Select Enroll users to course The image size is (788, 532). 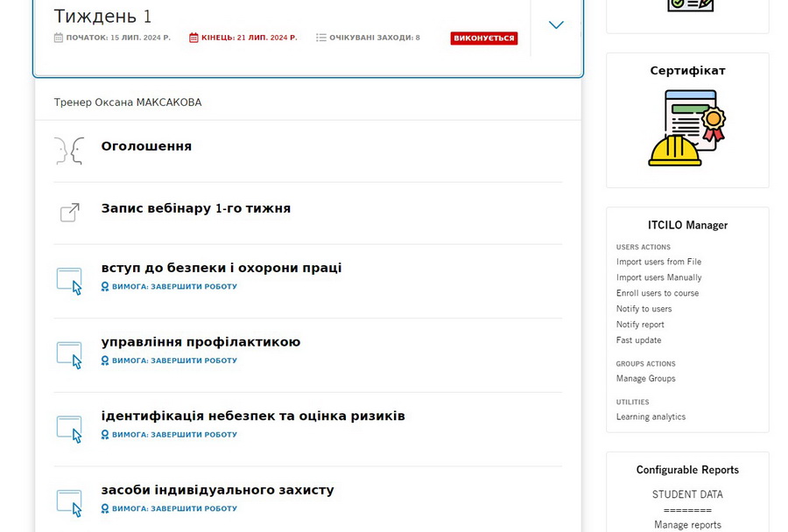tap(658, 293)
